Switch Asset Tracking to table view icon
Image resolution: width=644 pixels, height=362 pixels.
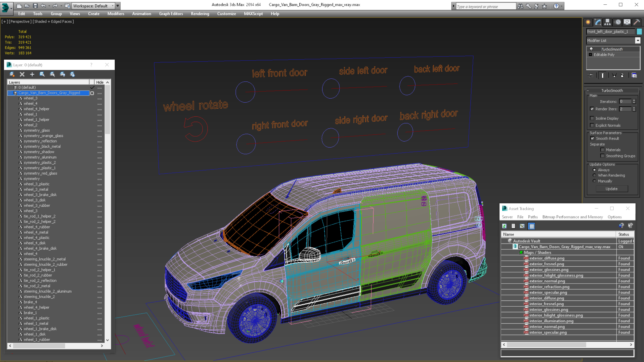click(x=532, y=226)
